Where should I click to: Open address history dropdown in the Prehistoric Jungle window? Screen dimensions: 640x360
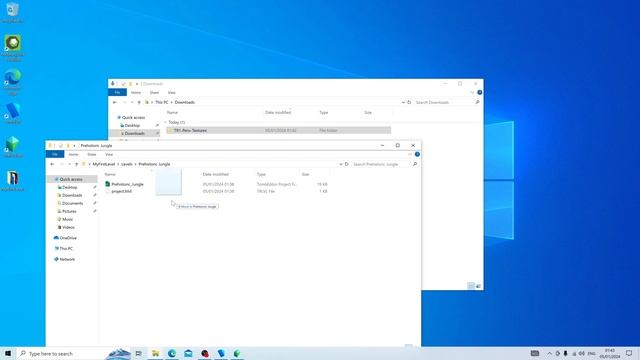(x=340, y=164)
